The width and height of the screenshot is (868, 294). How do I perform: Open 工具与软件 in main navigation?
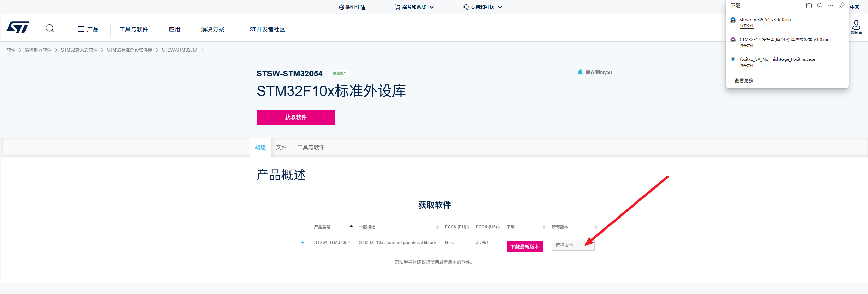tap(134, 29)
